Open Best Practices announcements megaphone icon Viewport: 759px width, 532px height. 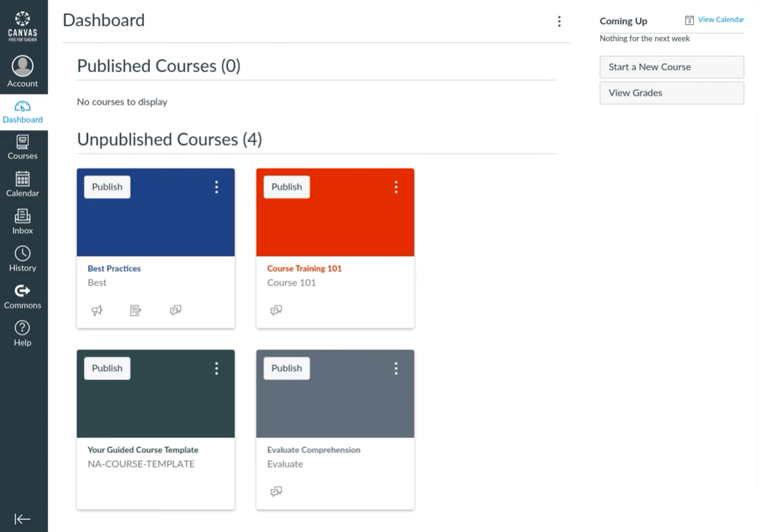97,310
